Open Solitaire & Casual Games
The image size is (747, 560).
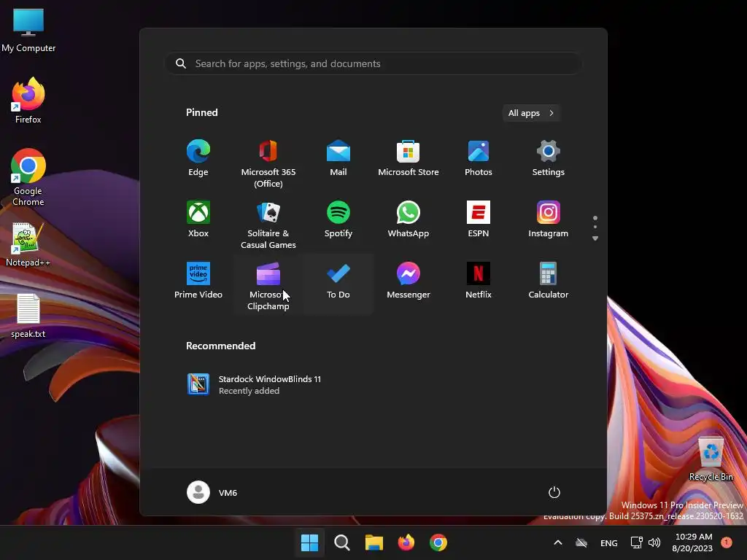click(268, 225)
